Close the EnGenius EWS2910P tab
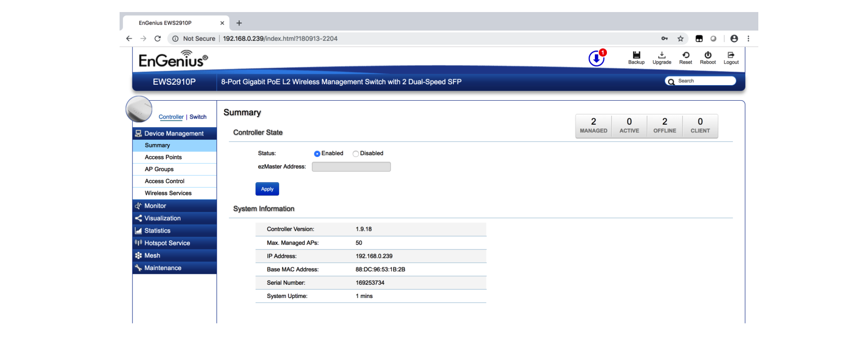 [x=222, y=23]
